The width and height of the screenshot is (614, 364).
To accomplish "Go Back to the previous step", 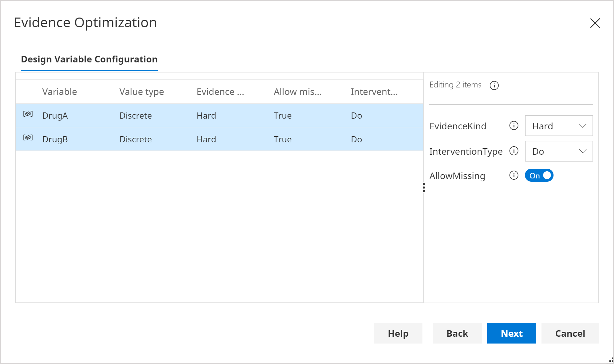I will tap(457, 333).
